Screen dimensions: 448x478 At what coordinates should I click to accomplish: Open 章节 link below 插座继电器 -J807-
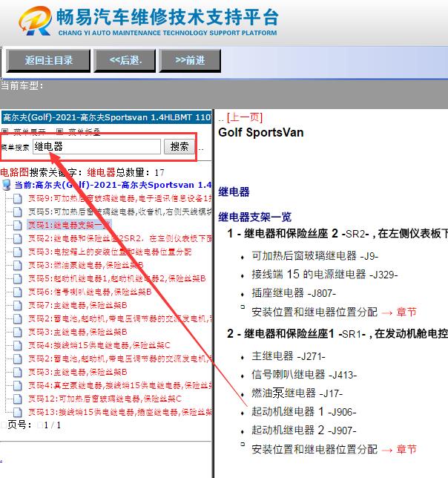coord(406,312)
